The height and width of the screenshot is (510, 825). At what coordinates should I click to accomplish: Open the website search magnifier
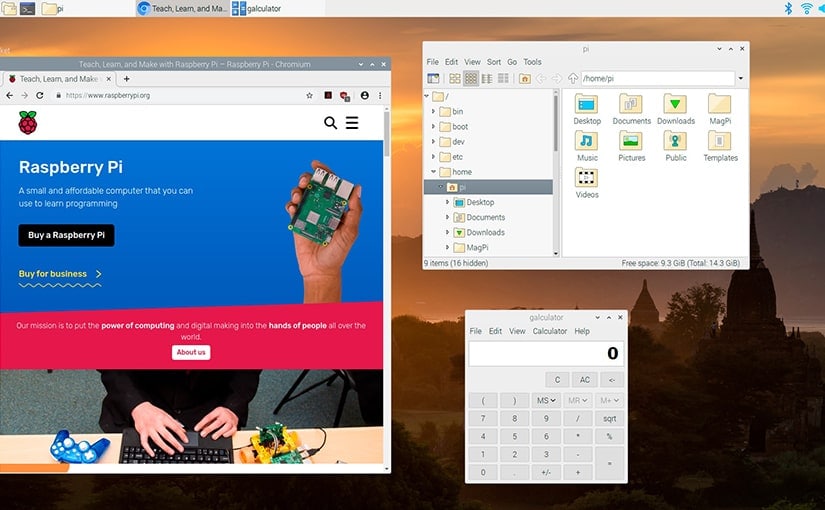(x=330, y=123)
